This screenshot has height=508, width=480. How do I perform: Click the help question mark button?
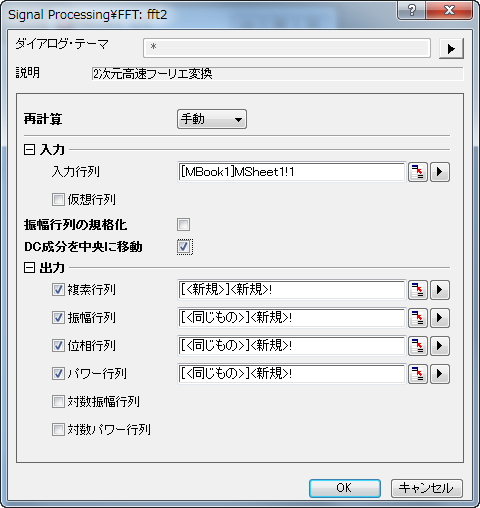click(412, 10)
